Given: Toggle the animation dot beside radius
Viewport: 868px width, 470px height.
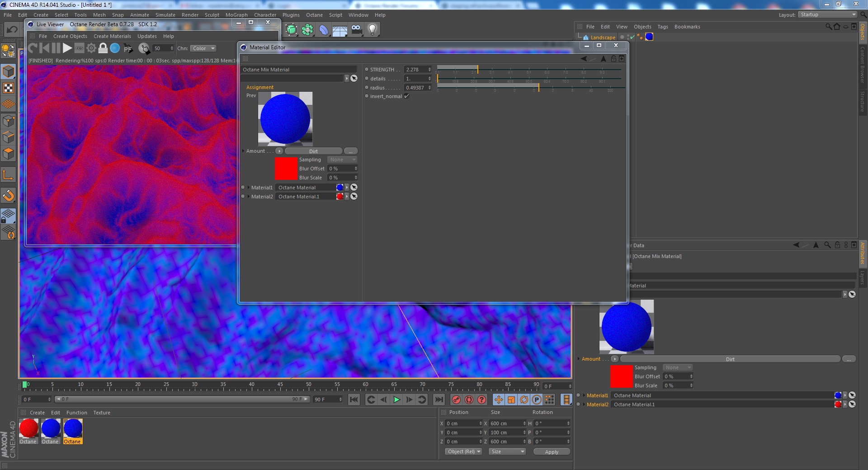Looking at the screenshot, I should click(x=367, y=88).
